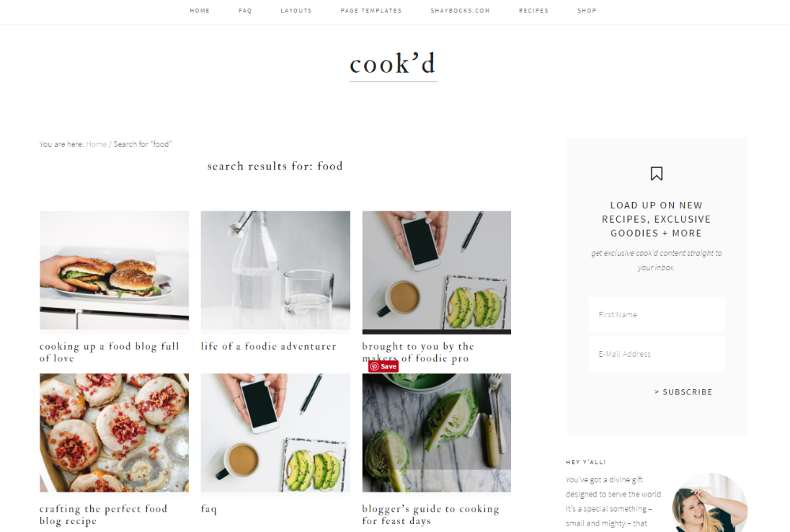Focus the E-Mail Address field
The height and width of the screenshot is (532, 790).
(656, 354)
